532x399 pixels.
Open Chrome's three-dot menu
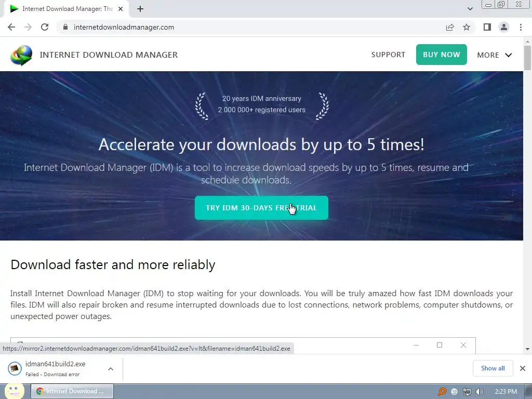[521, 27]
